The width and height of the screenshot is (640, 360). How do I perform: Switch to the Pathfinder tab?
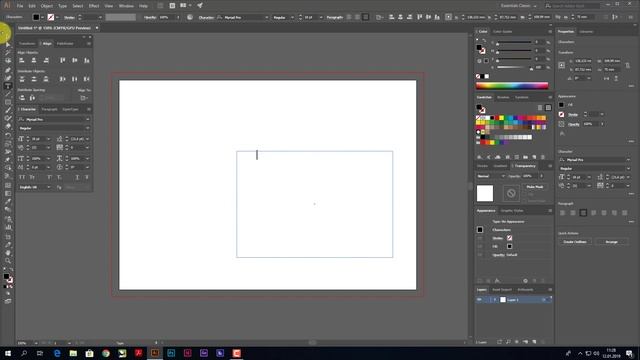click(65, 43)
